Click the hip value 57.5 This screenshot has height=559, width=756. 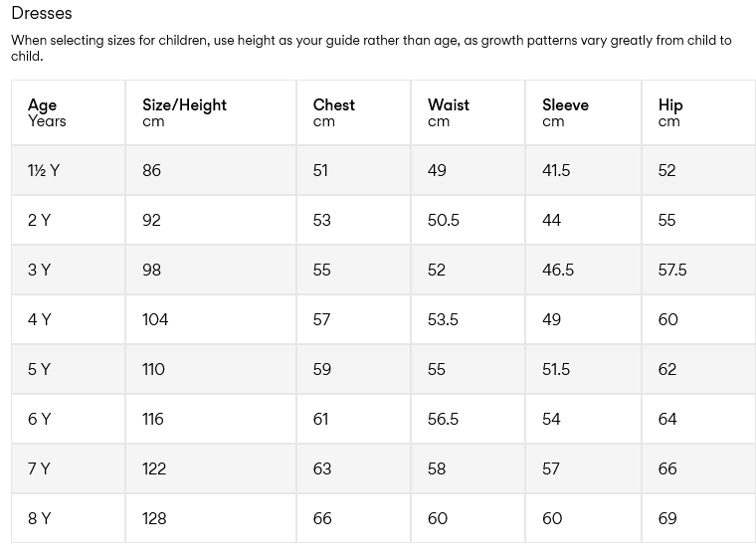click(x=672, y=270)
